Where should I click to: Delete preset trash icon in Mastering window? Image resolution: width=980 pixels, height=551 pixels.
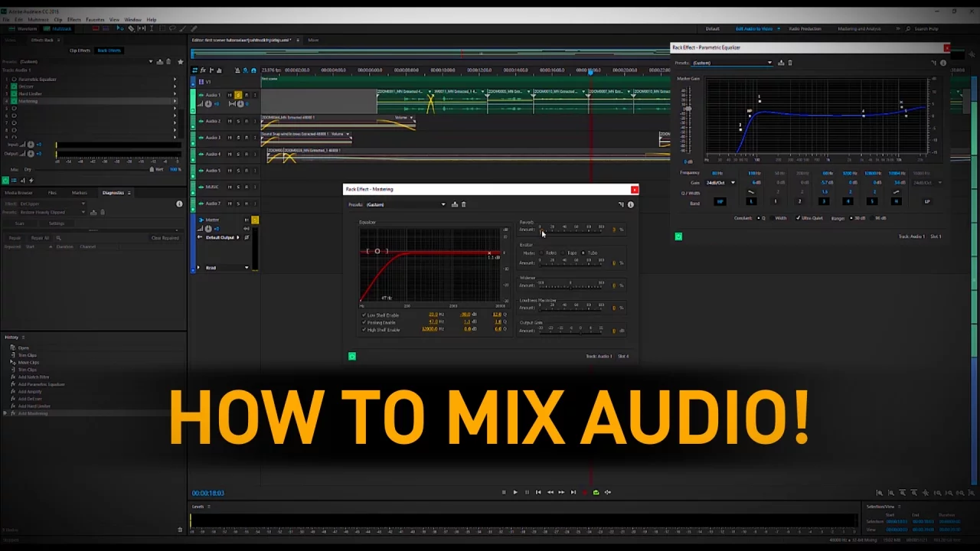pyautogui.click(x=463, y=204)
